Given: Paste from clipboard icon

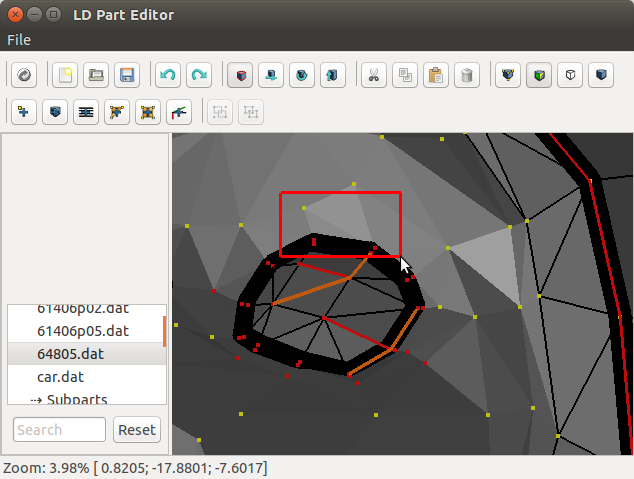Looking at the screenshot, I should point(435,75).
